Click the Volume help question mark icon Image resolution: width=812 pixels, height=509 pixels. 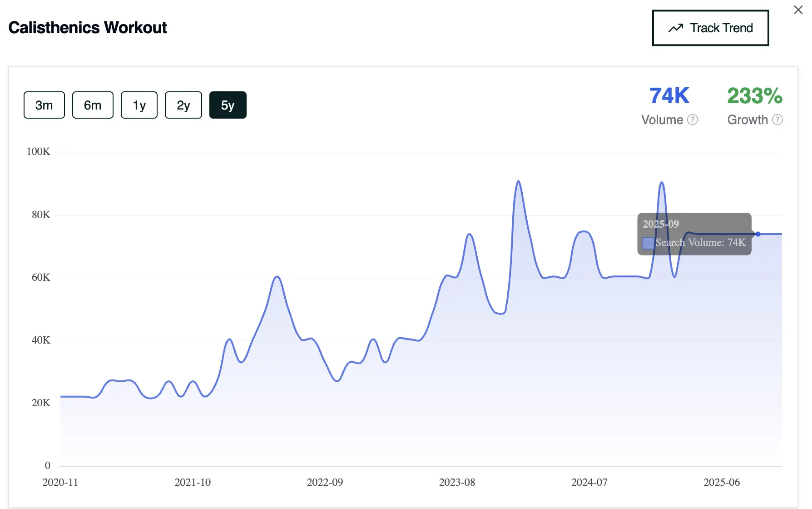tap(692, 120)
